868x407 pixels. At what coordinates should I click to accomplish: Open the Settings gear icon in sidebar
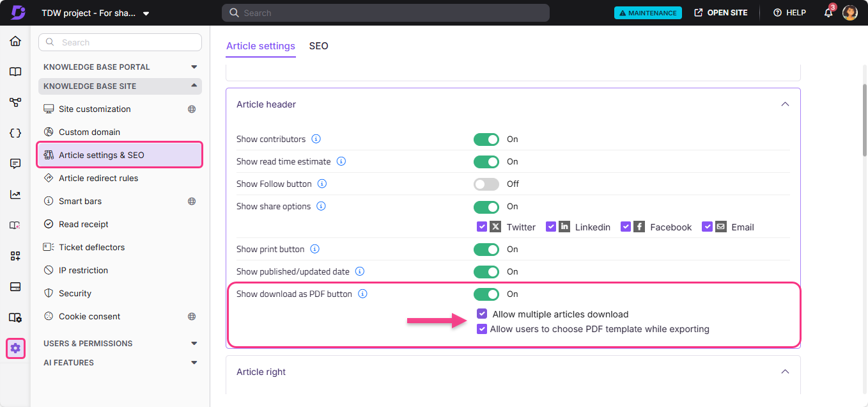click(x=15, y=348)
